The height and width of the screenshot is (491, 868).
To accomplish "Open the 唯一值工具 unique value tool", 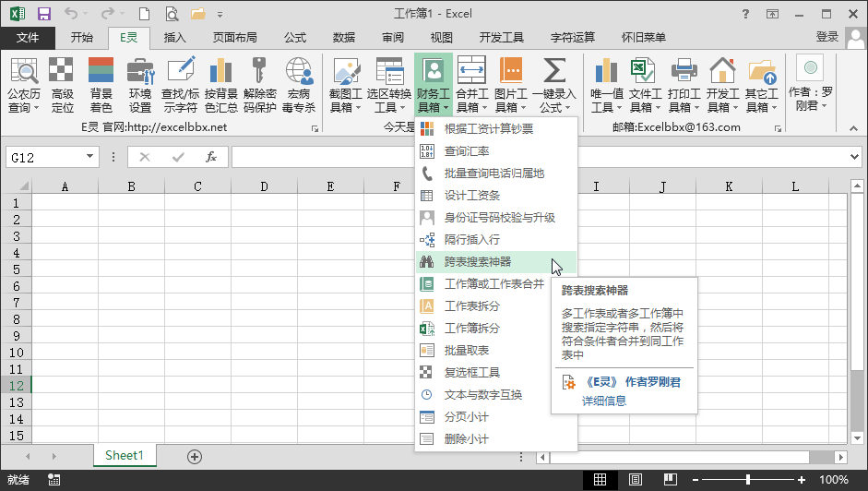I will point(606,85).
